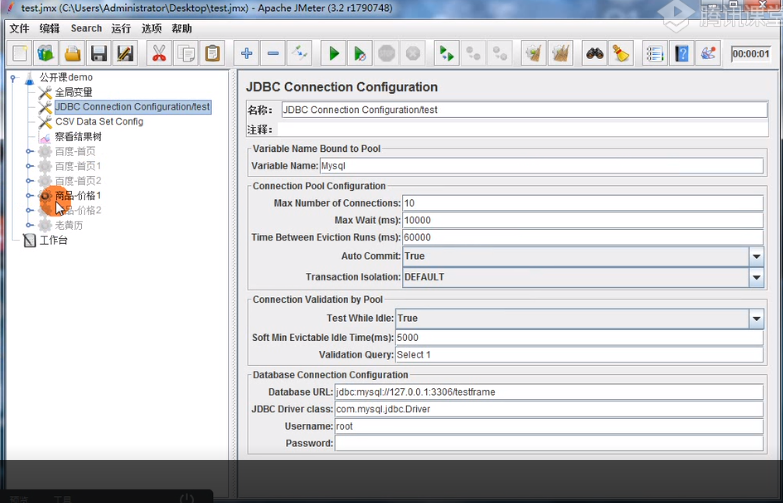Click Max Number of Connections field
783x503 pixels.
point(583,203)
